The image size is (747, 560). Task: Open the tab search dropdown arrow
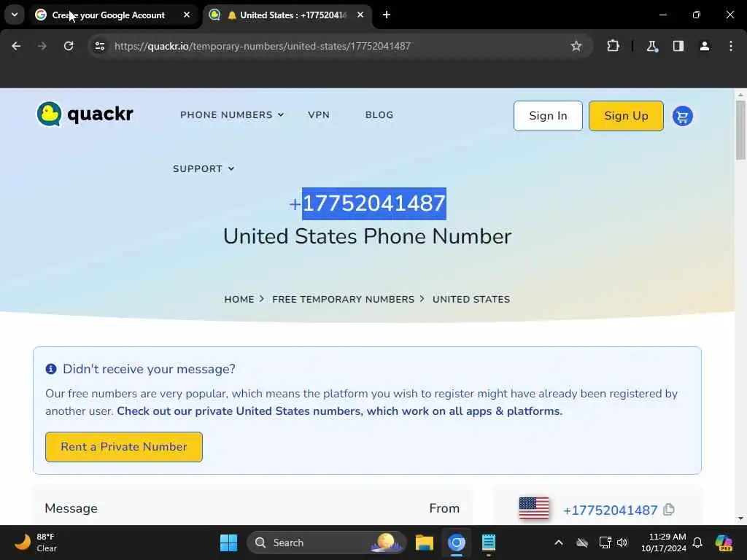tap(15, 15)
